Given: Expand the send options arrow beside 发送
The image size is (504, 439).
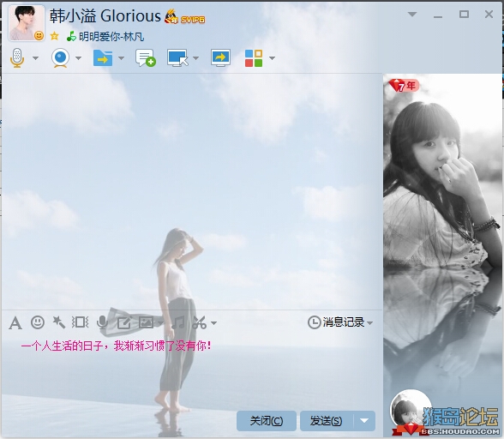Looking at the screenshot, I should tap(364, 421).
